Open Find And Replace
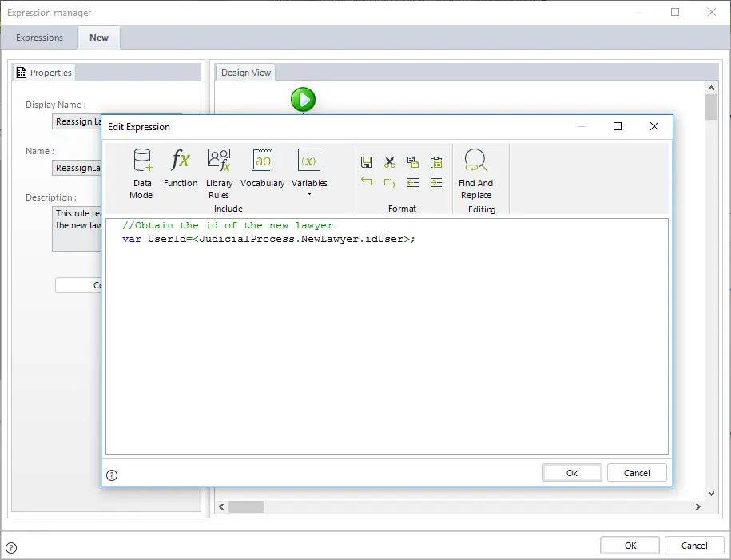Image resolution: width=731 pixels, height=560 pixels. [x=475, y=173]
